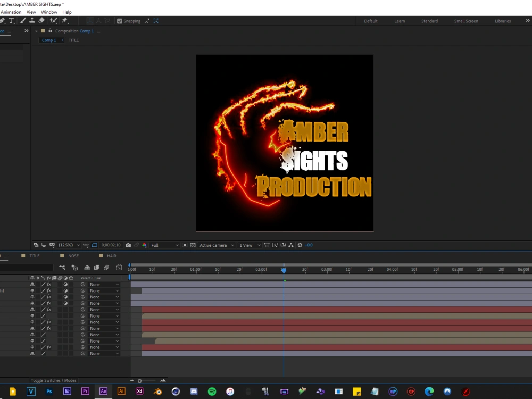The width and height of the screenshot is (532, 399).
Task: Click the fast previews icon
Action: (275, 245)
